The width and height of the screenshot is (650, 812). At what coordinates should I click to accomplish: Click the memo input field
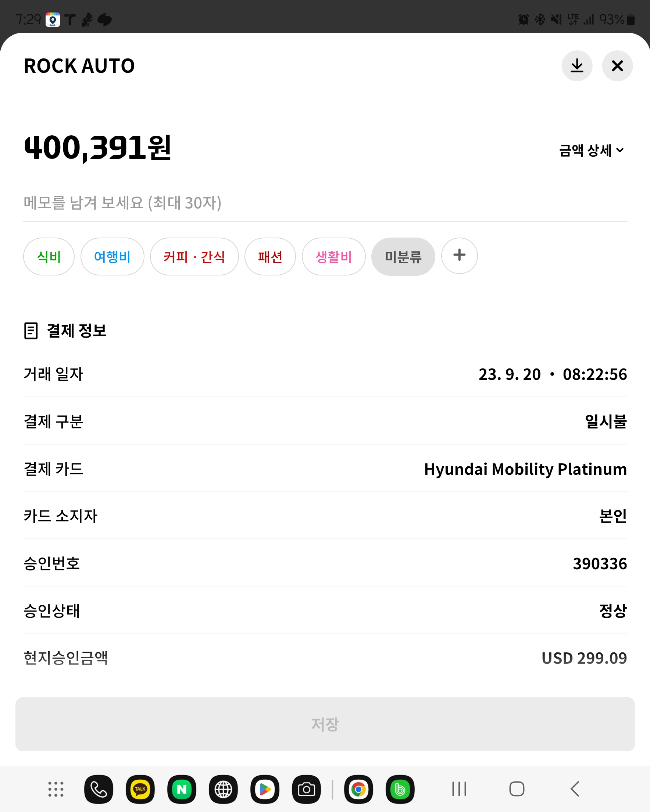tap(325, 203)
